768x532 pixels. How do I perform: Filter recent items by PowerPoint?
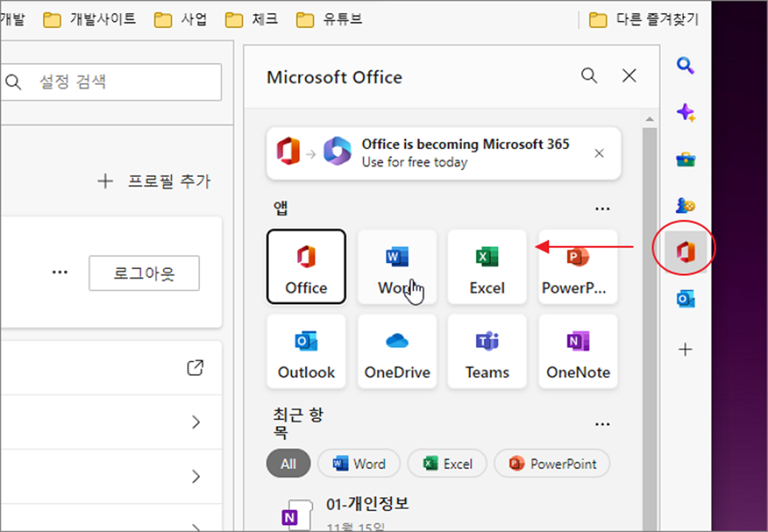pos(552,464)
